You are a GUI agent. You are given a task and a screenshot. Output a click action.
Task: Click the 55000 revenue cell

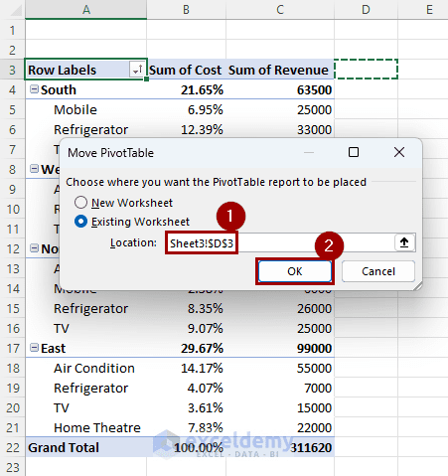[x=280, y=368]
